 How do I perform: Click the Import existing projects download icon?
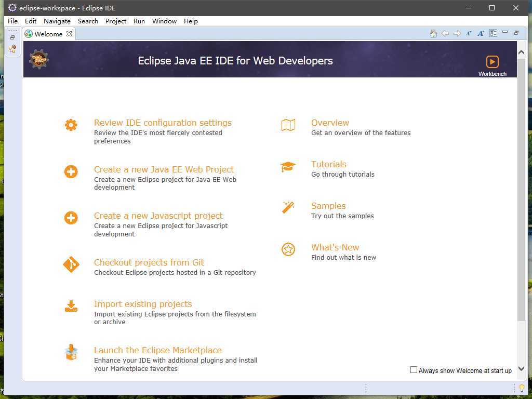coord(71,306)
